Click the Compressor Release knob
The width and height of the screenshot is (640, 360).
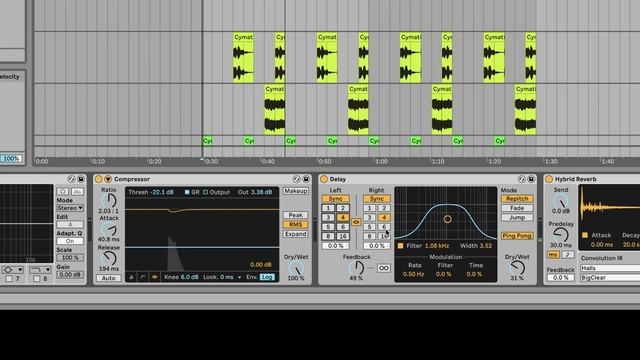pos(109,258)
